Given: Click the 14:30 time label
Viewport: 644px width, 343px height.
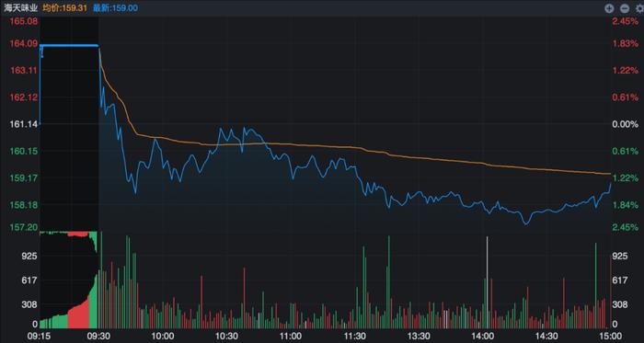Looking at the screenshot, I should tap(547, 336).
